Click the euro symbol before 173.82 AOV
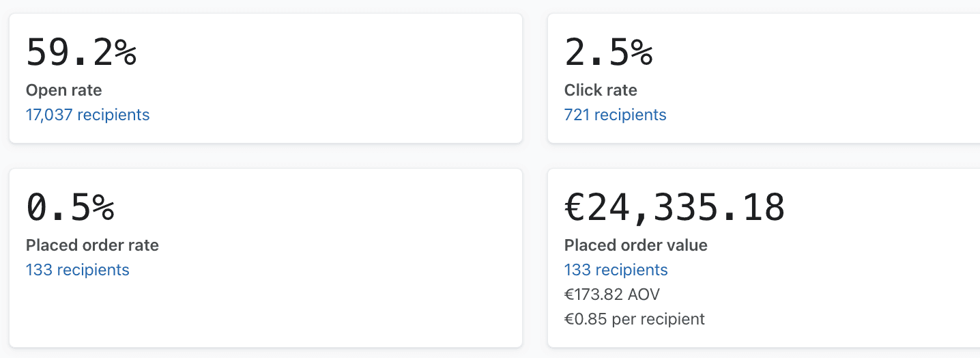Viewport: 980px width, 358px height. (568, 294)
